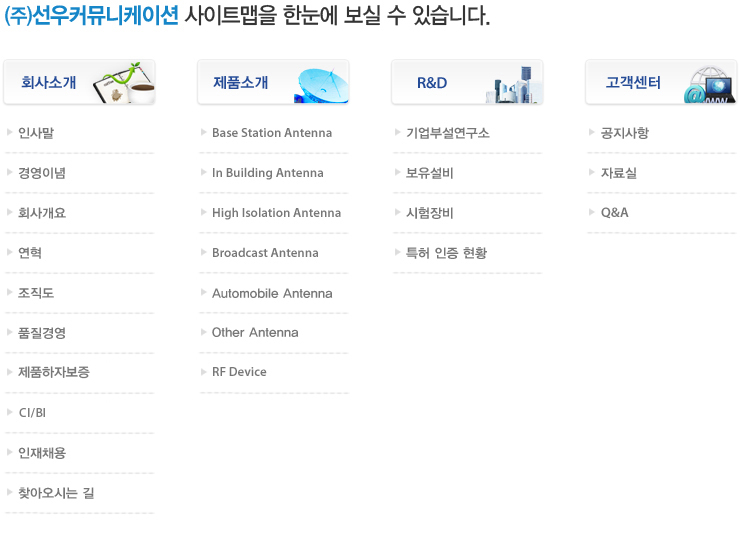Open the 제품소개 section heading
This screenshot has width=740, height=550.
pyautogui.click(x=241, y=82)
